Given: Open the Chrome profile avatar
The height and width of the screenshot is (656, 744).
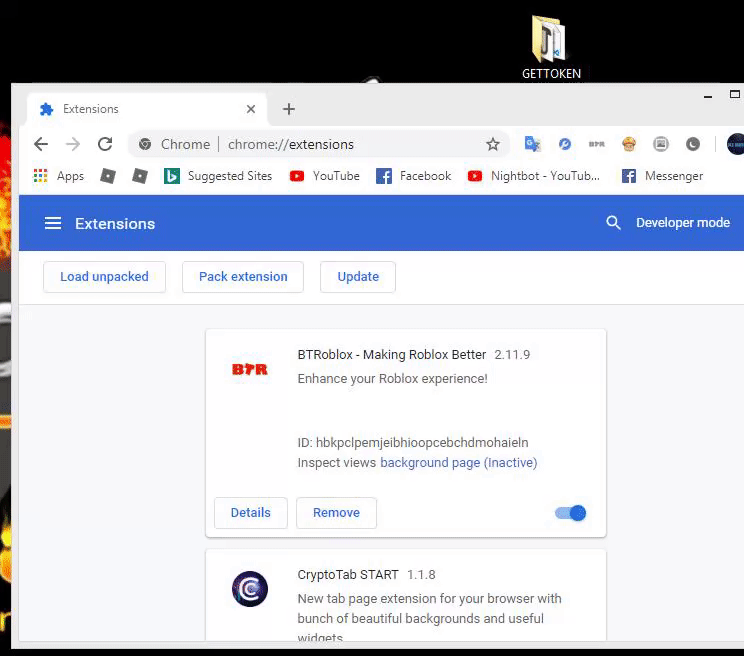Looking at the screenshot, I should [x=735, y=144].
